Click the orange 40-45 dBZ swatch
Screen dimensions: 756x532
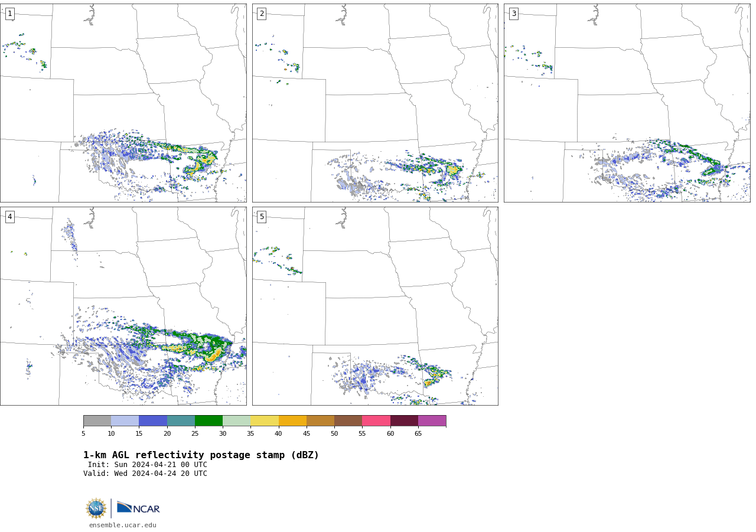[292, 421]
